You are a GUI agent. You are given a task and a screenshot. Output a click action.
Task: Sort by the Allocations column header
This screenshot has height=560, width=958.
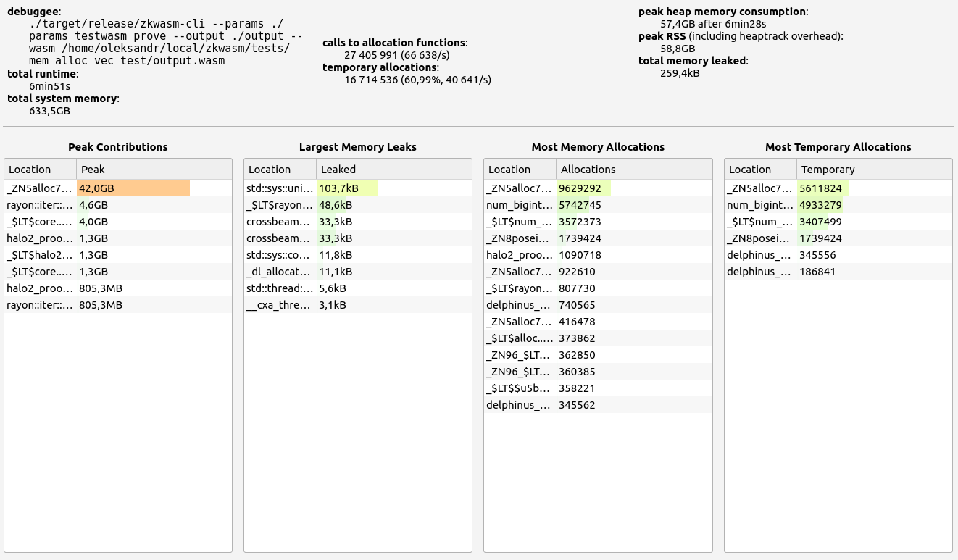pos(633,169)
